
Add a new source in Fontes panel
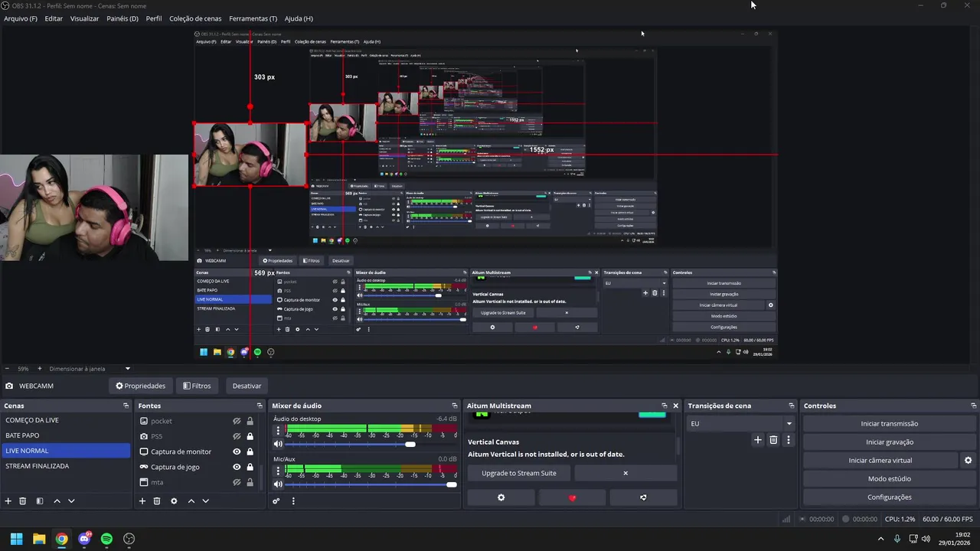[x=142, y=501]
